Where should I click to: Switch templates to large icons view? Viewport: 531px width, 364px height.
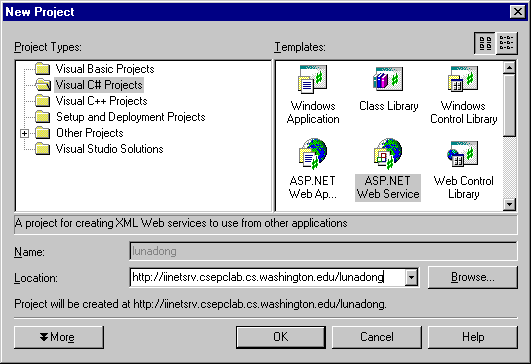(x=485, y=43)
